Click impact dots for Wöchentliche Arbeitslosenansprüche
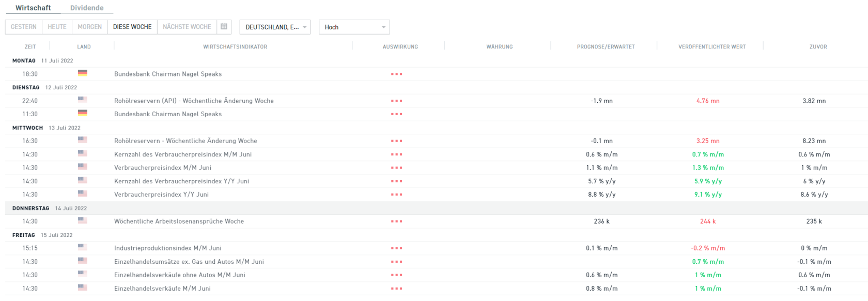 point(396,221)
